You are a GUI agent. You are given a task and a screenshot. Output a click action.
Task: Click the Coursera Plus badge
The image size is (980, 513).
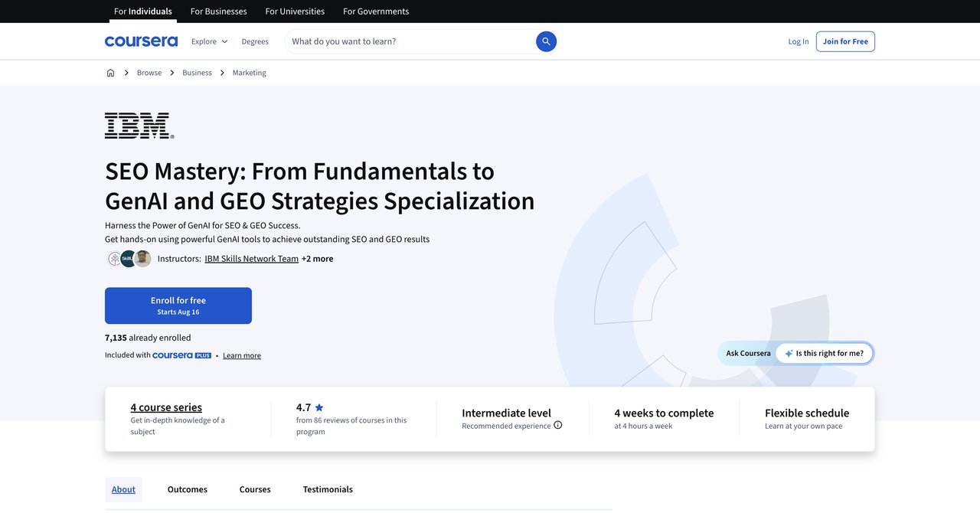pyautogui.click(x=181, y=355)
